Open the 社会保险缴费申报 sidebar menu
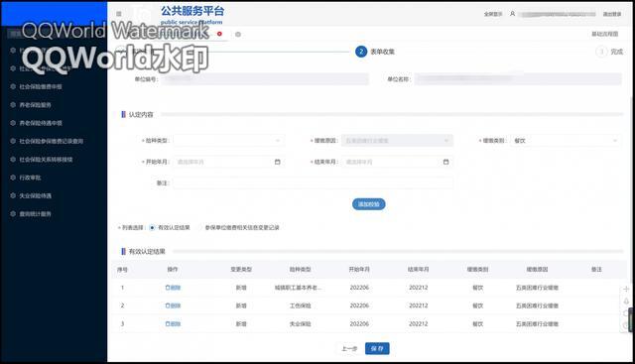Image resolution: width=635 pixels, height=364 pixels. click(41, 86)
